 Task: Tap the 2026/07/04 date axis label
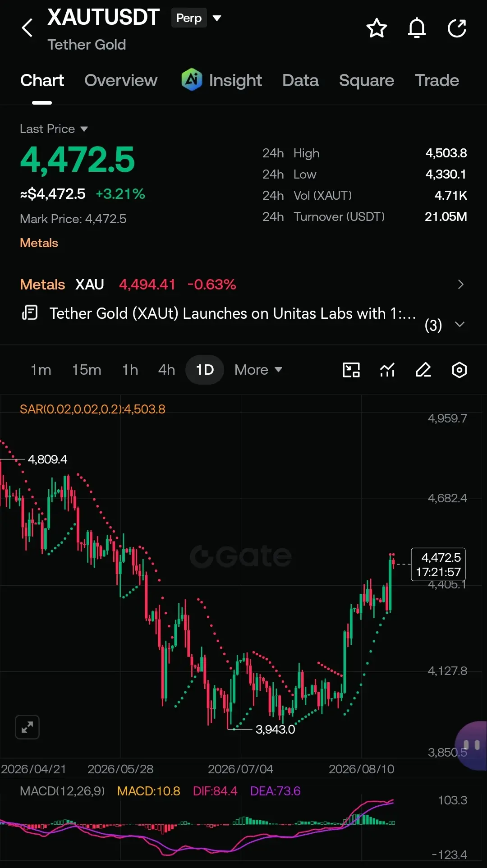[240, 769]
